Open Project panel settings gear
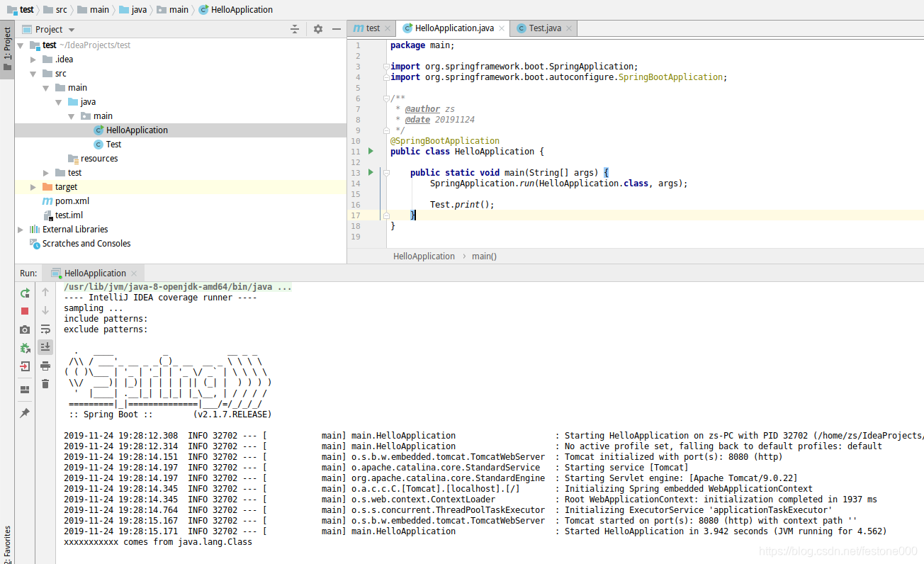This screenshot has width=924, height=564. [317, 29]
